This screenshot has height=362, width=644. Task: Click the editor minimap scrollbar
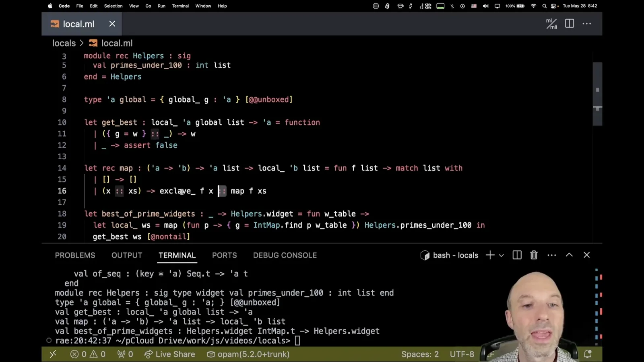point(597,94)
